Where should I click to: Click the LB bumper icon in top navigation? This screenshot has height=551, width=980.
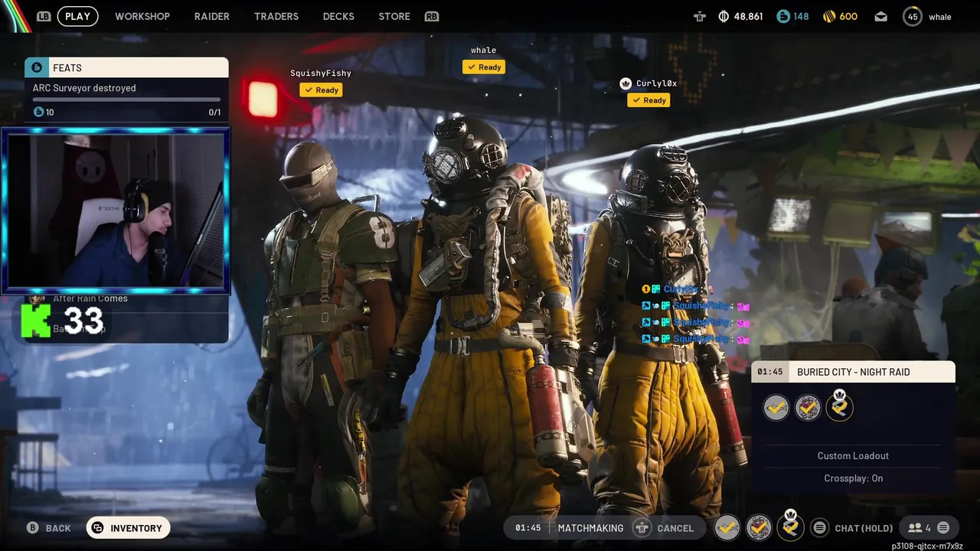pyautogui.click(x=44, y=16)
